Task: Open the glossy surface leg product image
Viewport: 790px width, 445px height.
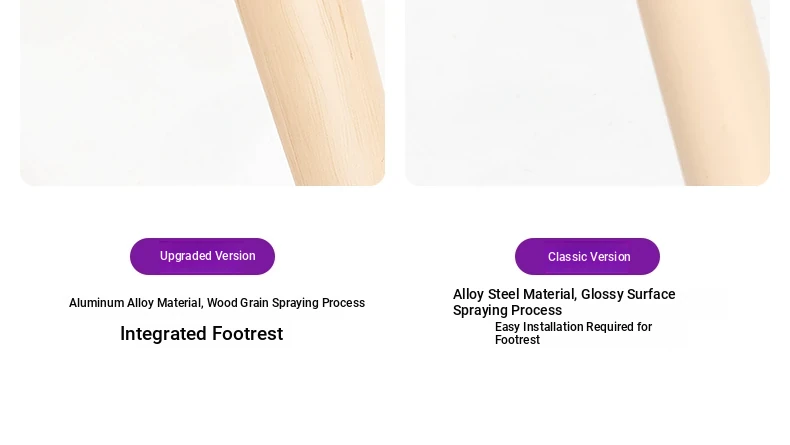Action: 587,93
